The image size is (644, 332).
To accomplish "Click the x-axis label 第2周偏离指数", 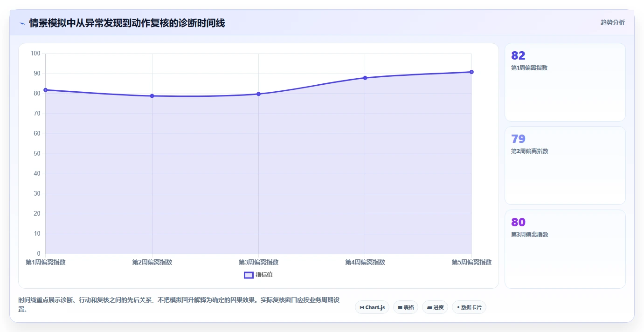I will (152, 262).
